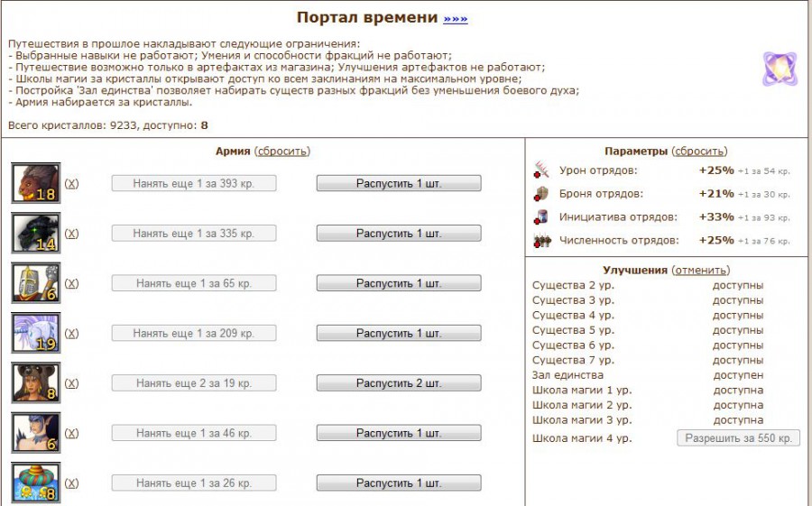Image resolution: width=812 pixels, height=506 pixels.
Task: Click the lion creature icon with 18 units
Action: (x=36, y=183)
